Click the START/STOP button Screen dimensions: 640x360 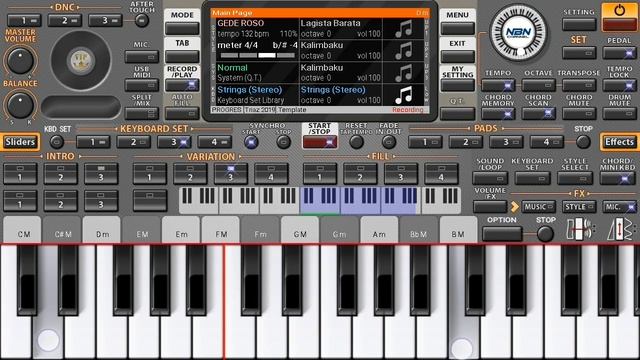click(320, 142)
